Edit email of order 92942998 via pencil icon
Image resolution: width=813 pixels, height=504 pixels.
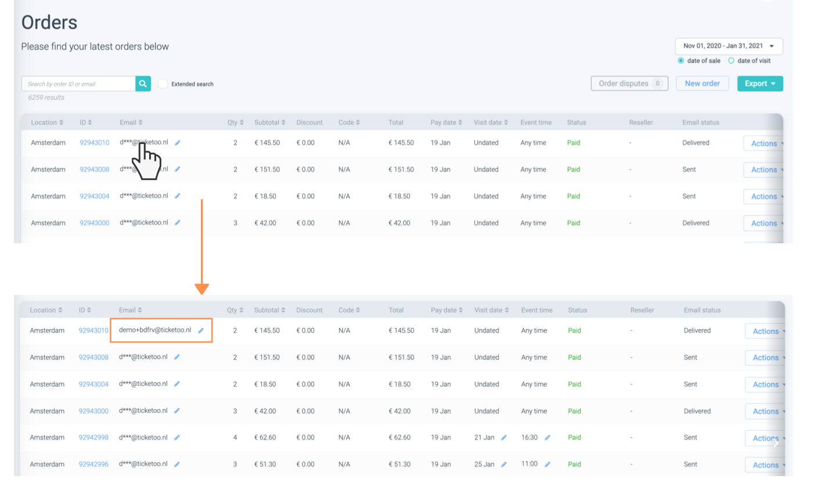pyautogui.click(x=177, y=438)
